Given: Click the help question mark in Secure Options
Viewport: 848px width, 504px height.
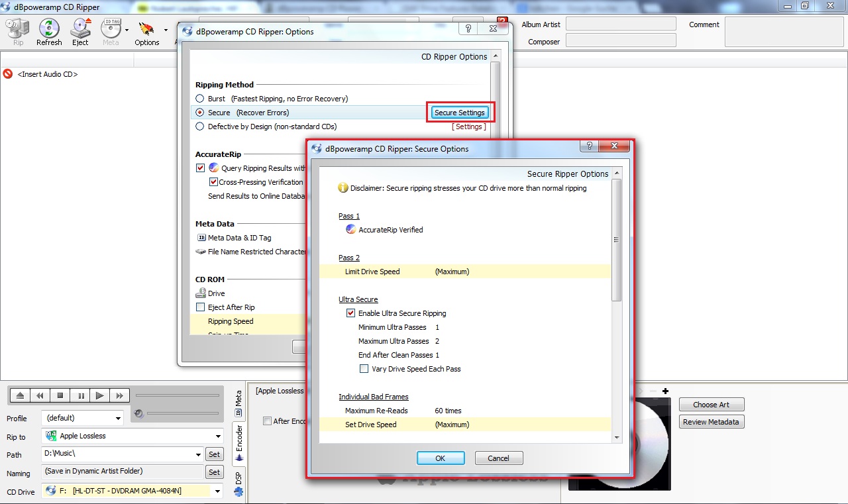Looking at the screenshot, I should [x=590, y=147].
